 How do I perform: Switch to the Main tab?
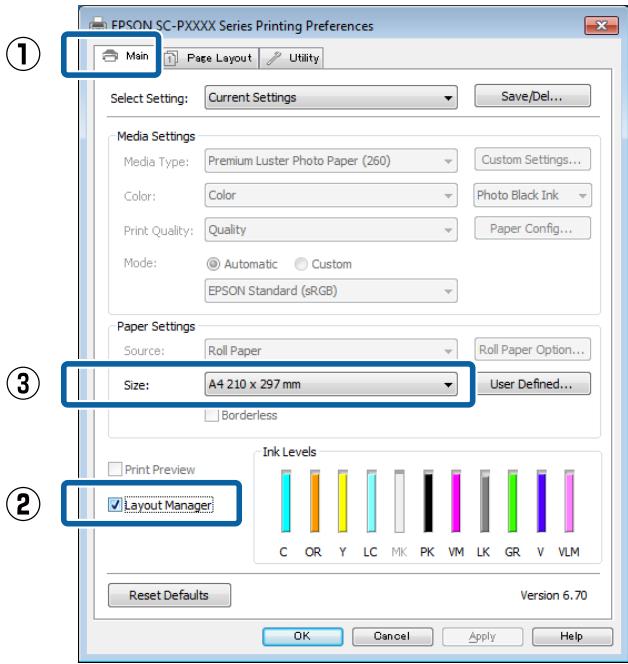click(125, 57)
